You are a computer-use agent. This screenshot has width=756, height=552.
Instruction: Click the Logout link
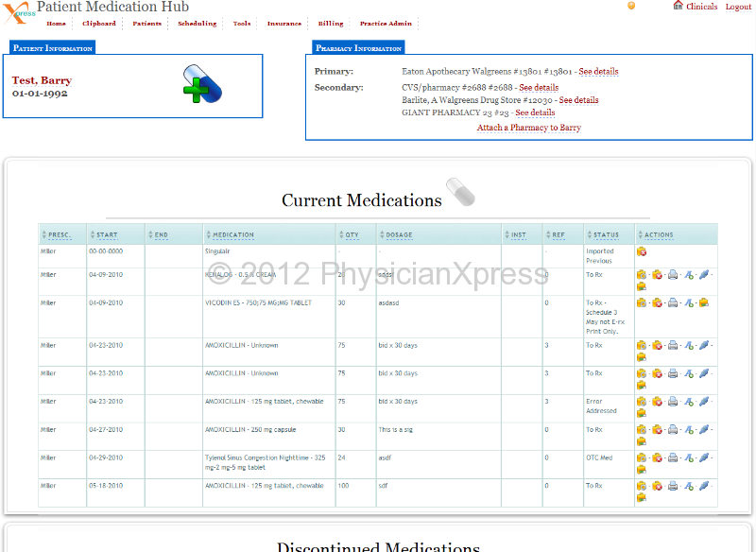(x=738, y=7)
